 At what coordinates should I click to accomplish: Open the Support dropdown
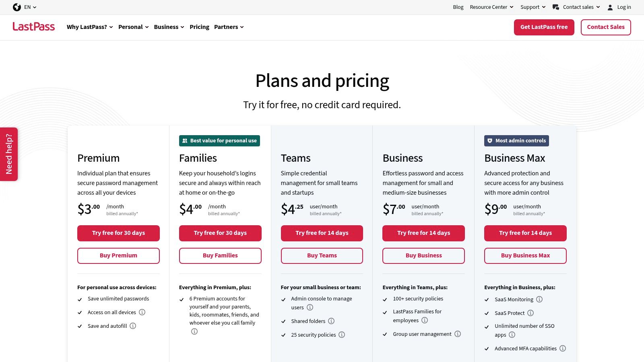(x=533, y=7)
